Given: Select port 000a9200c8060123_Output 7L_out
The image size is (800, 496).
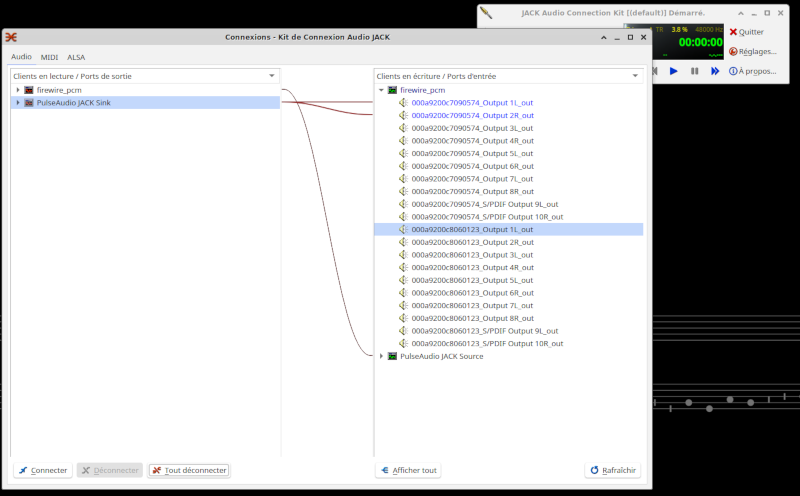Looking at the screenshot, I should coord(472,305).
